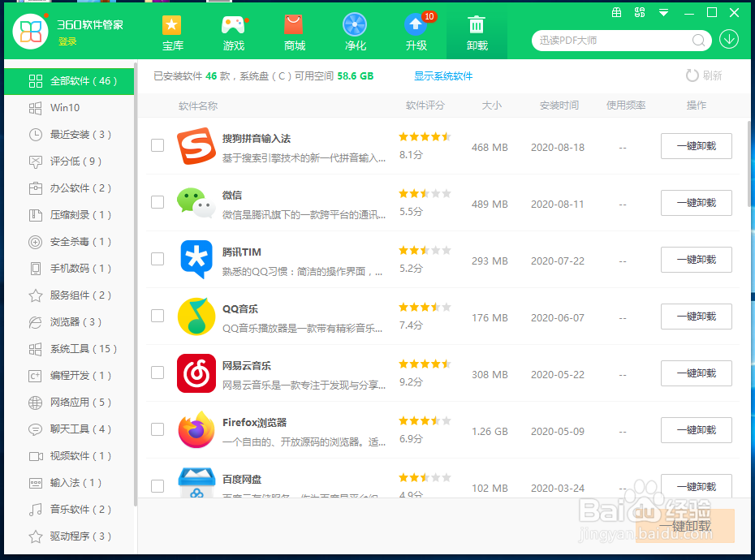
Task: Click 显示系统软件 link
Action: pyautogui.click(x=443, y=76)
